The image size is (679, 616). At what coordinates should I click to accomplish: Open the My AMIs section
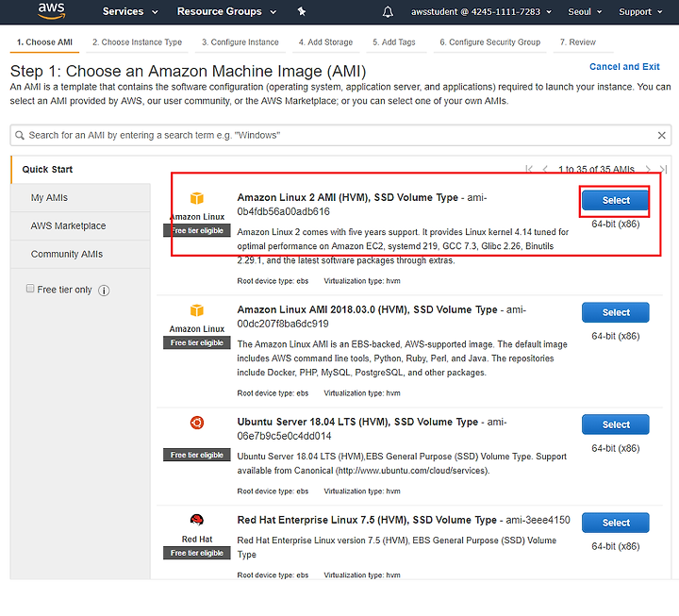80,197
